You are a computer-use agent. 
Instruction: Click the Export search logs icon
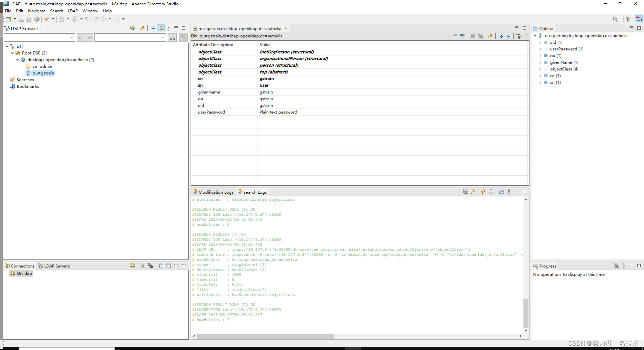coord(501,192)
